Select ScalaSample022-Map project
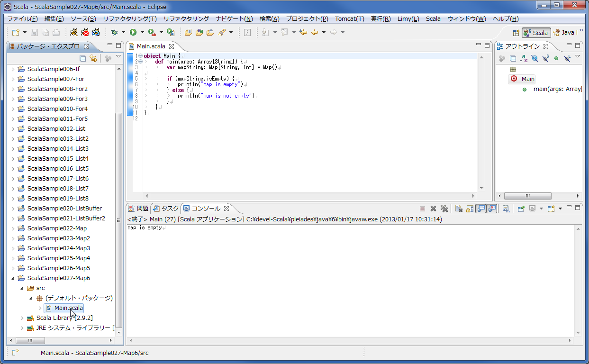The image size is (589, 364). (57, 228)
